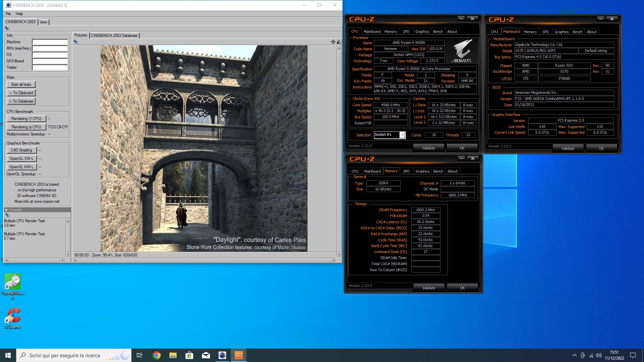644x362 pixels.
Task: Click OK in CPU-Z Memory window
Action: [x=462, y=288]
